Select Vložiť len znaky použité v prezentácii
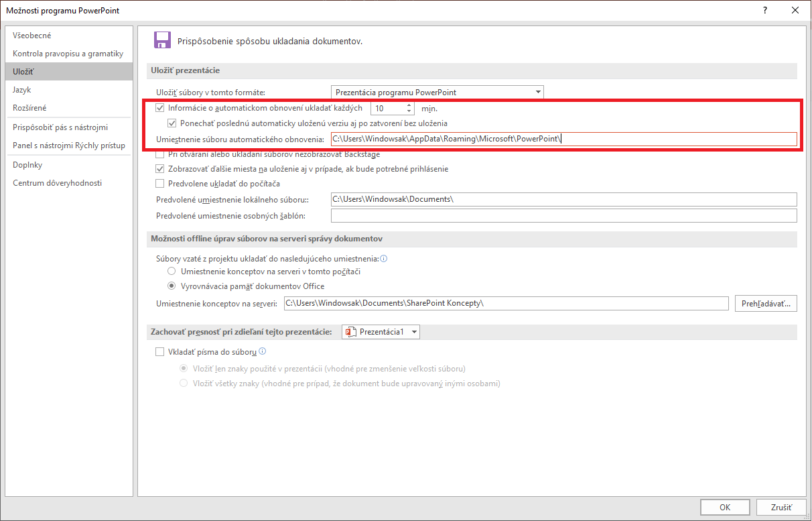Screen dimensions: 812x521 pyautogui.click(x=184, y=368)
